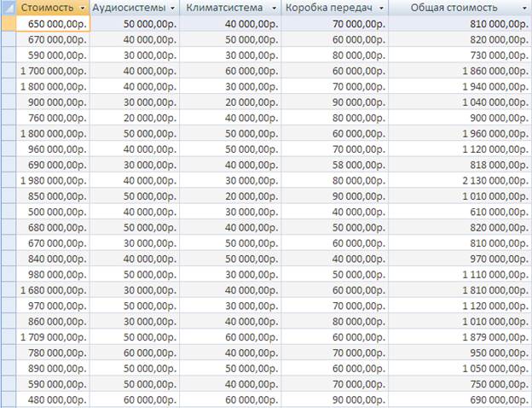Click the Общая стоимость cell 610 000,00р.
Image resolution: width=532 pixels, height=408 pixels.
tap(460, 212)
